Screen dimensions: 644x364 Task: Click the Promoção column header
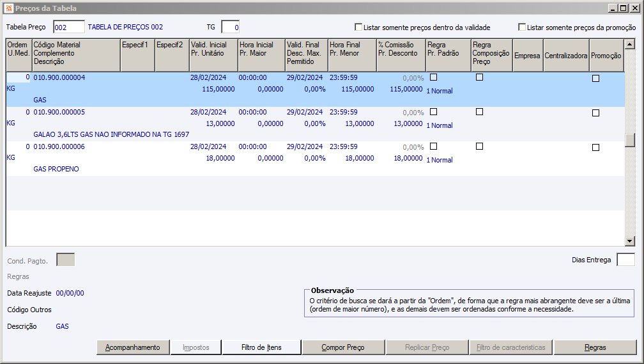point(606,56)
